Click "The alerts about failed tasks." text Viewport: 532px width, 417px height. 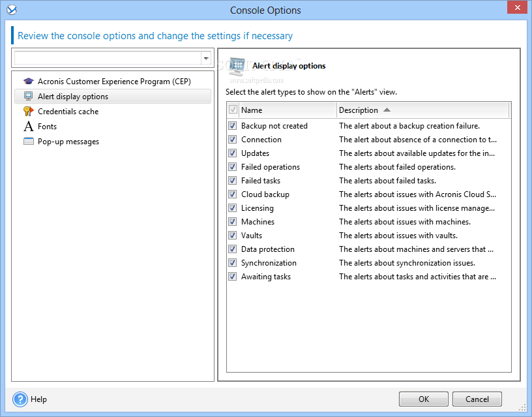(387, 180)
